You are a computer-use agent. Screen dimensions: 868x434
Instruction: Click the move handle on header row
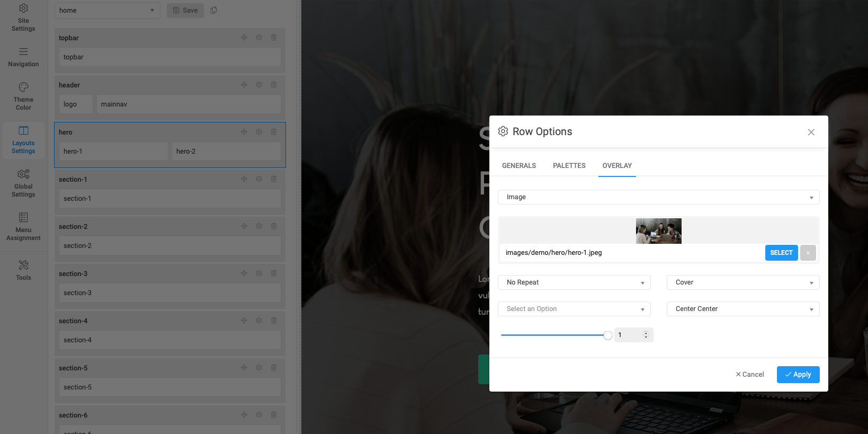tap(244, 85)
